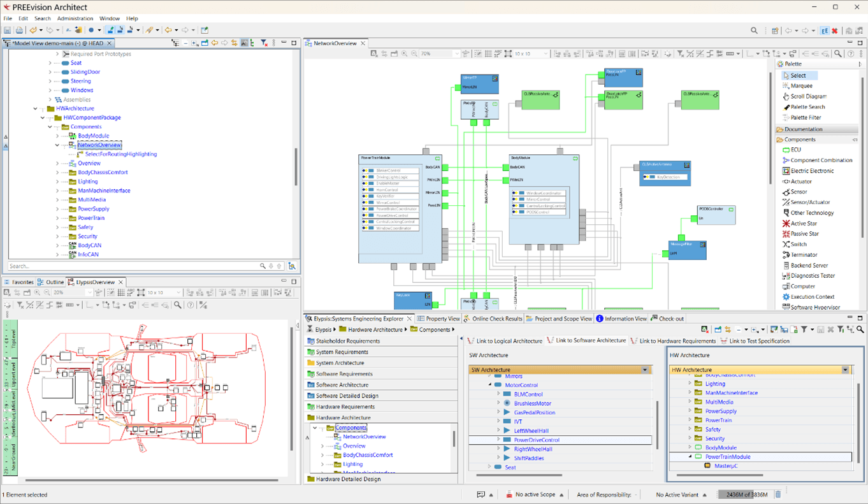This screenshot has height=504, width=868.
Task: Activate the Scroll Diagram tool
Action: (x=800, y=96)
